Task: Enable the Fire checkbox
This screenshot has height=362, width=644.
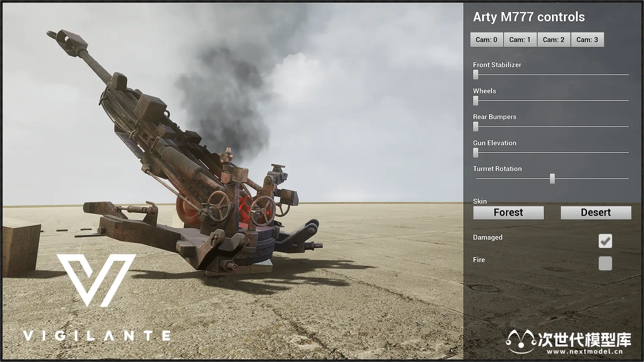Action: (605, 263)
